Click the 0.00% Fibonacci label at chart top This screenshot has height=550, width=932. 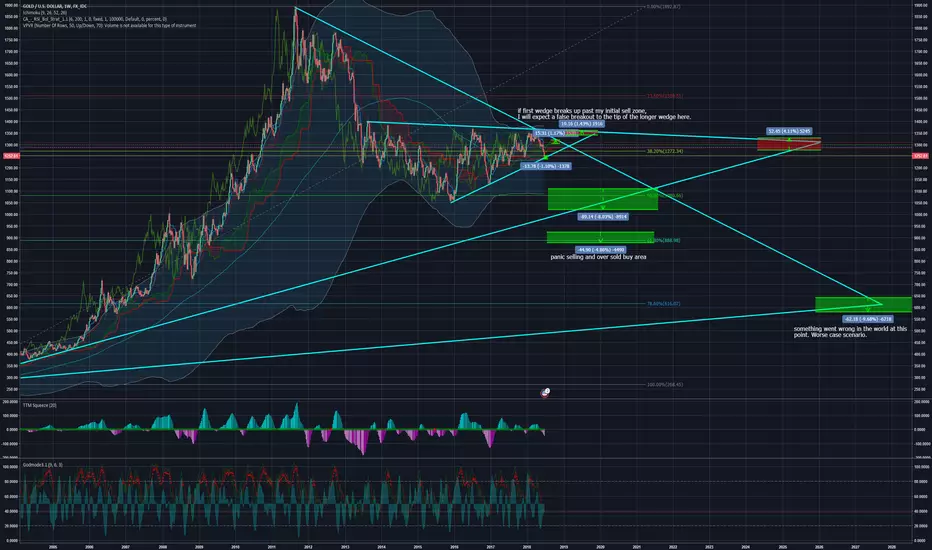click(x=663, y=7)
